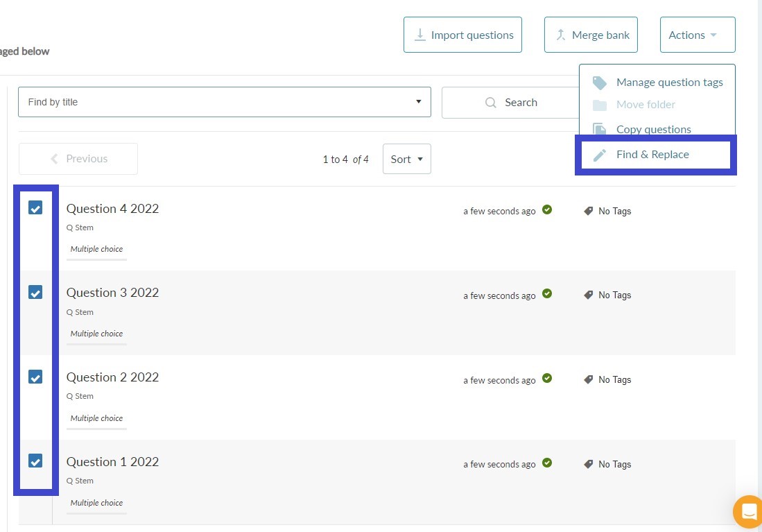762x532 pixels.
Task: Click Q Stem text under Question 3 2022
Action: [x=80, y=312]
